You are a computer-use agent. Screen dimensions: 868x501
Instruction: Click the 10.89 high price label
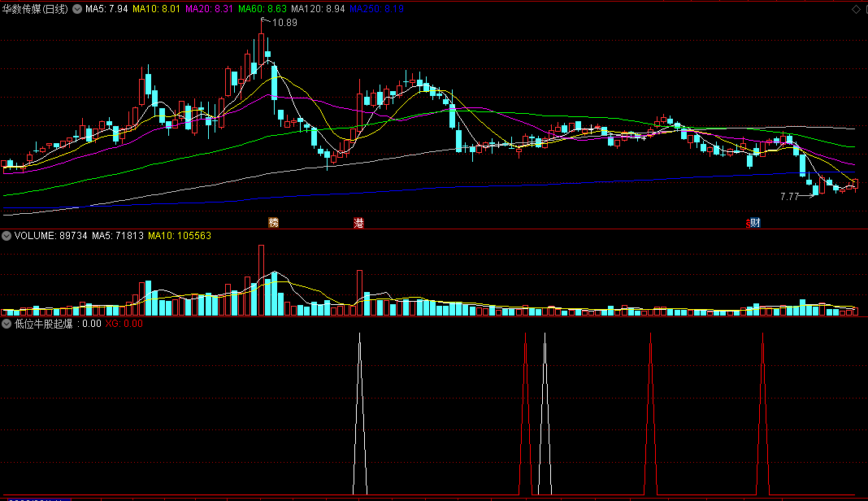click(284, 23)
